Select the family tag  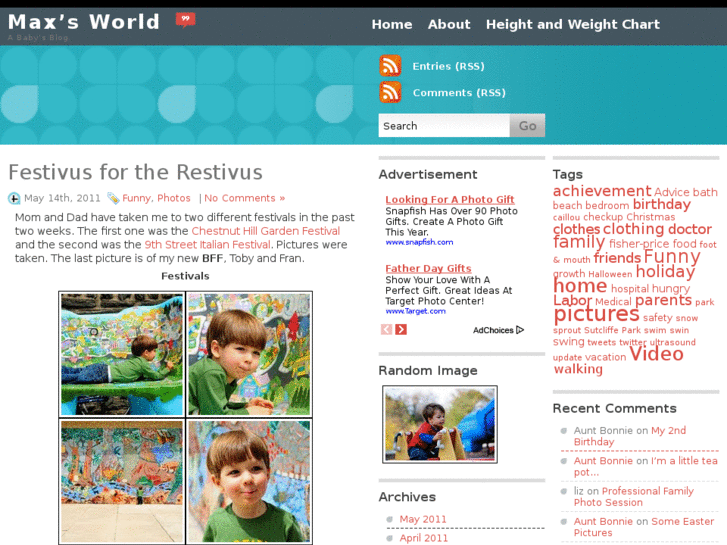[579, 242]
